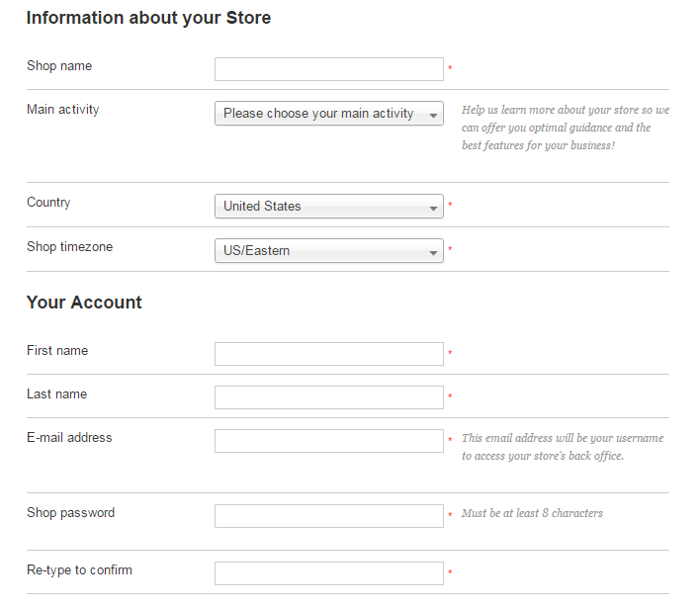This screenshot has height=609, width=700.
Task: Click the E-mail address input field
Action: (329, 441)
